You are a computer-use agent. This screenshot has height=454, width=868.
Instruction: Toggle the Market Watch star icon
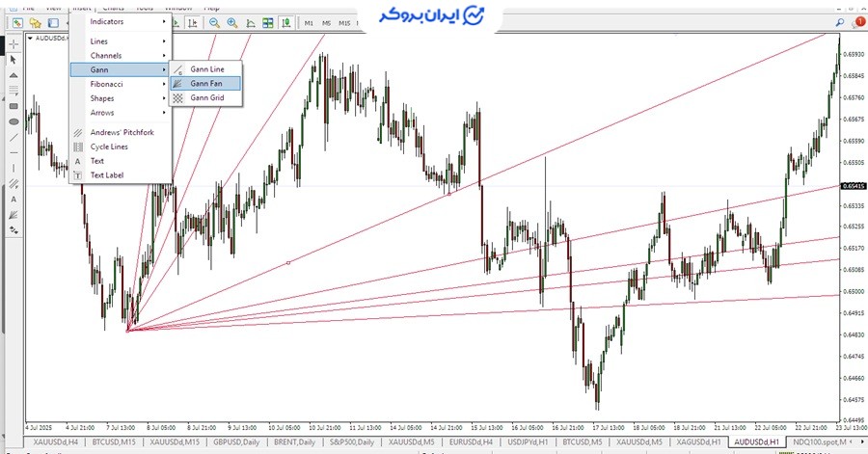(x=36, y=23)
